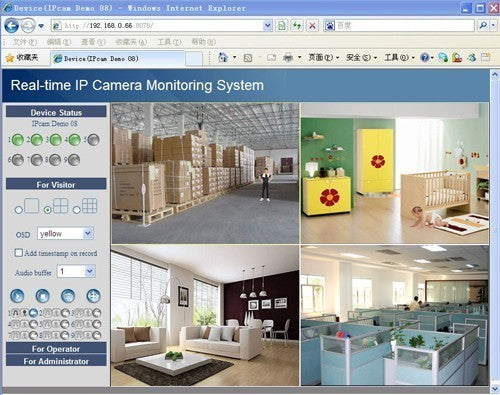
Task: Click the Home page icon
Action: click(x=223, y=58)
